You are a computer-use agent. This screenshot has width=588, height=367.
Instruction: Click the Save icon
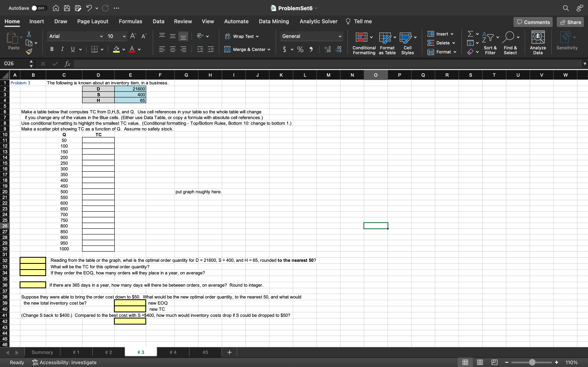click(x=67, y=8)
